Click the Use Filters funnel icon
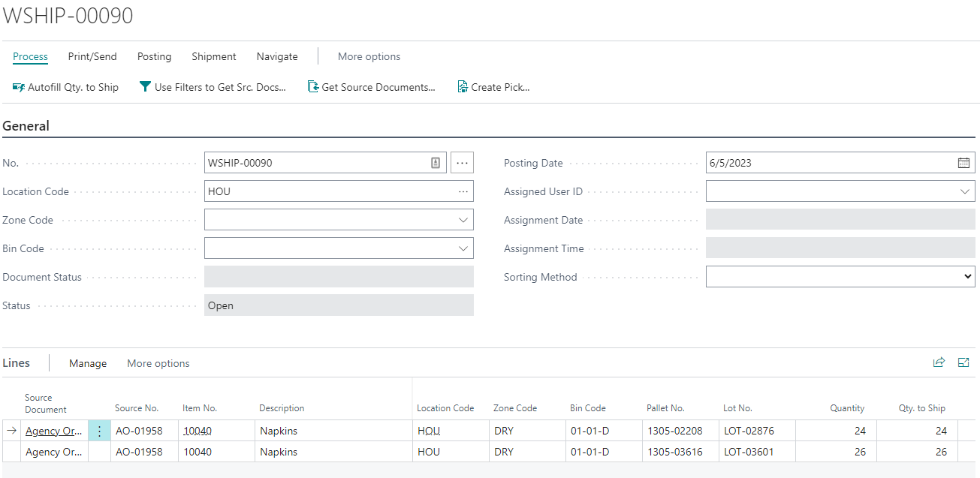The height and width of the screenshot is (478, 980). coord(145,87)
